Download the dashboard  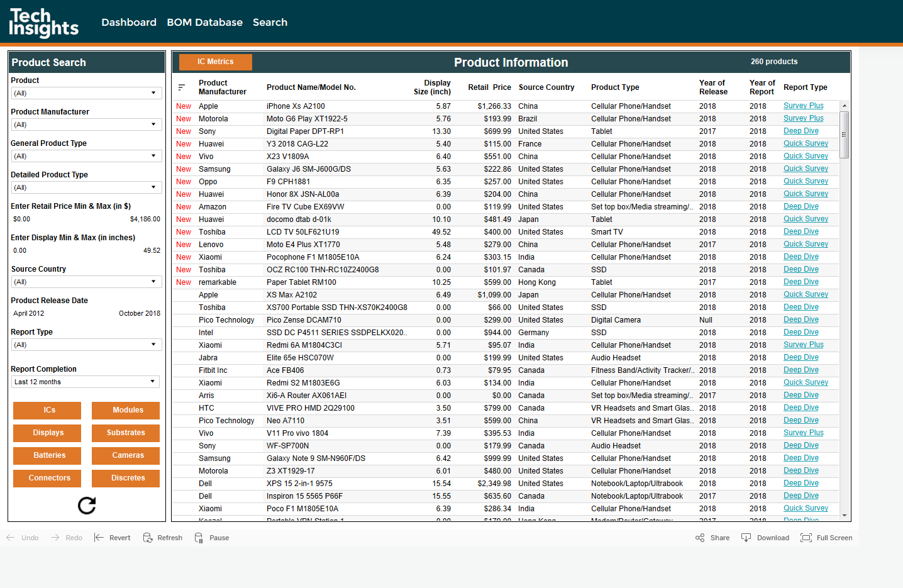(765, 538)
